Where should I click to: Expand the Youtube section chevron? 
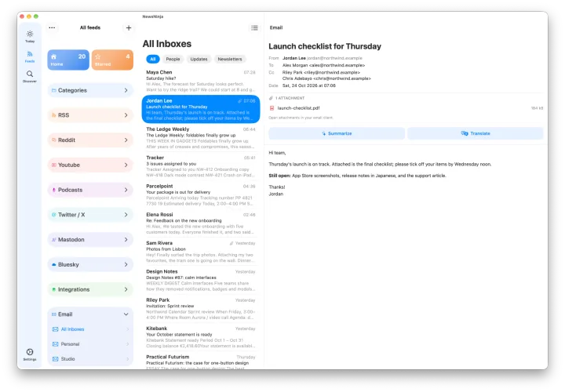tap(126, 165)
